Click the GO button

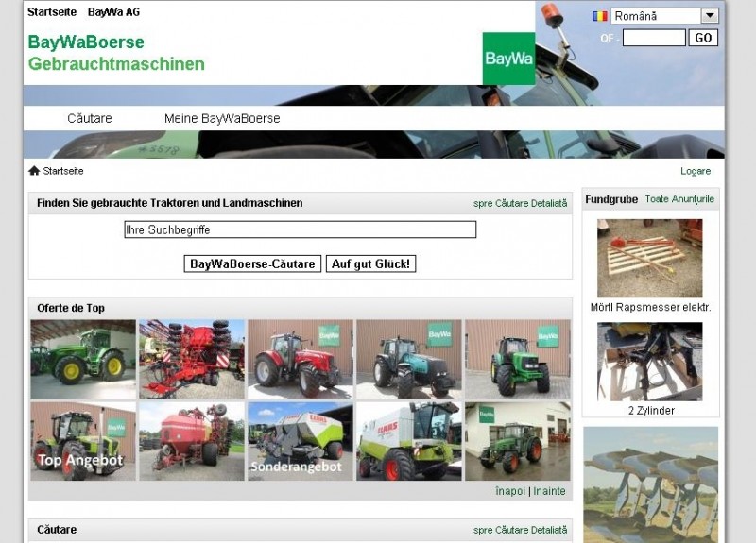click(703, 38)
